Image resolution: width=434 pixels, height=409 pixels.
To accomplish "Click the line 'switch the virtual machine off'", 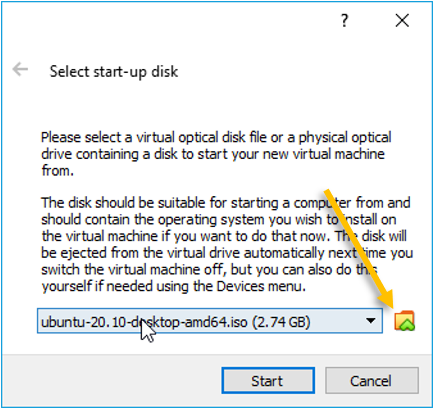I will pyautogui.click(x=209, y=269).
